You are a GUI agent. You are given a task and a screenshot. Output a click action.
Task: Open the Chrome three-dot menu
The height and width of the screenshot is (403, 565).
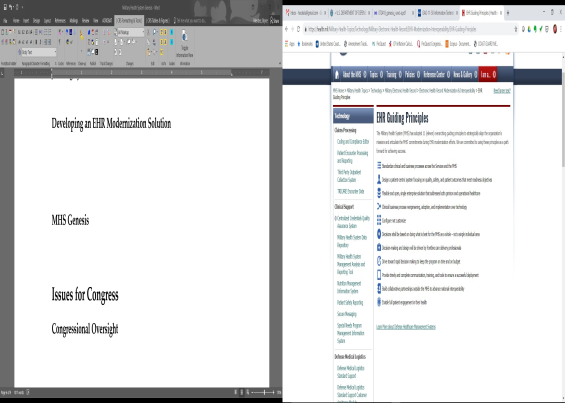(x=561, y=29)
